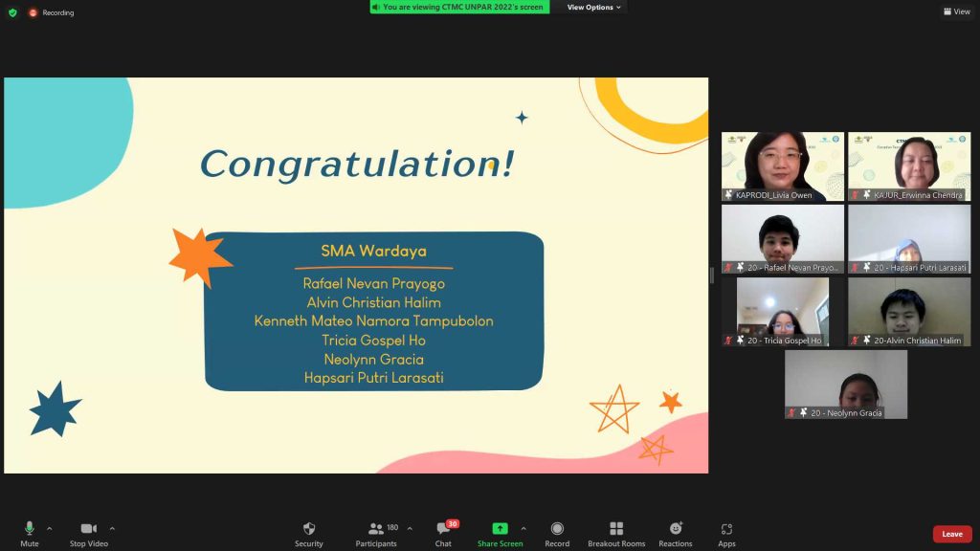Expand Participants options arrow
This screenshot has height=551, width=980.
[410, 528]
